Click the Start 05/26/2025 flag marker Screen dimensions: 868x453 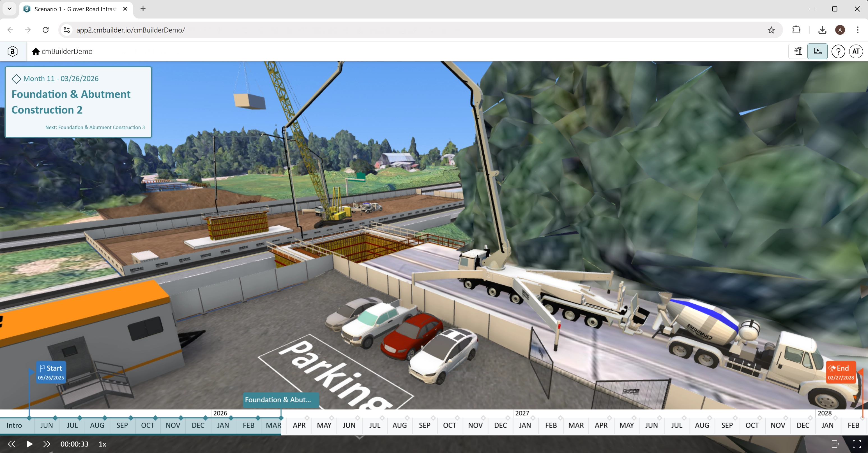(51, 372)
